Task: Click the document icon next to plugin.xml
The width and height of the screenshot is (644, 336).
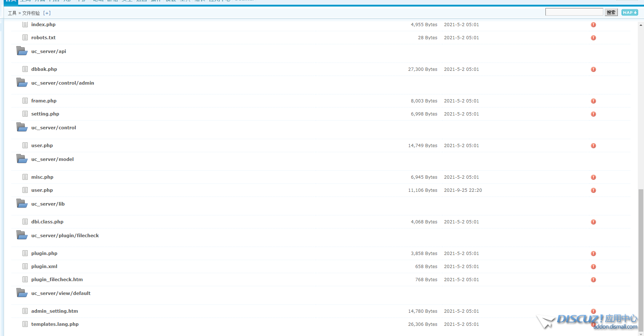Action: [x=25, y=266]
